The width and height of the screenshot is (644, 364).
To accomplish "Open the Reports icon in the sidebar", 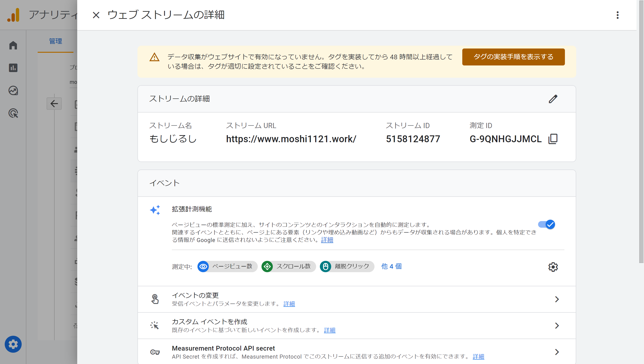I will (13, 68).
